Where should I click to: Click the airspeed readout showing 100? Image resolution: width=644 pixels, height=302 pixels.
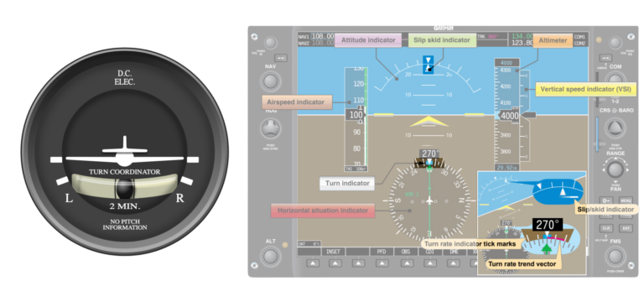pos(355,115)
